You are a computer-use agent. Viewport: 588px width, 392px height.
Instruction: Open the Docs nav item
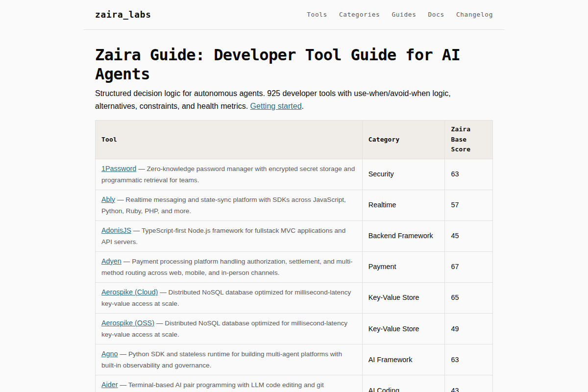(436, 15)
